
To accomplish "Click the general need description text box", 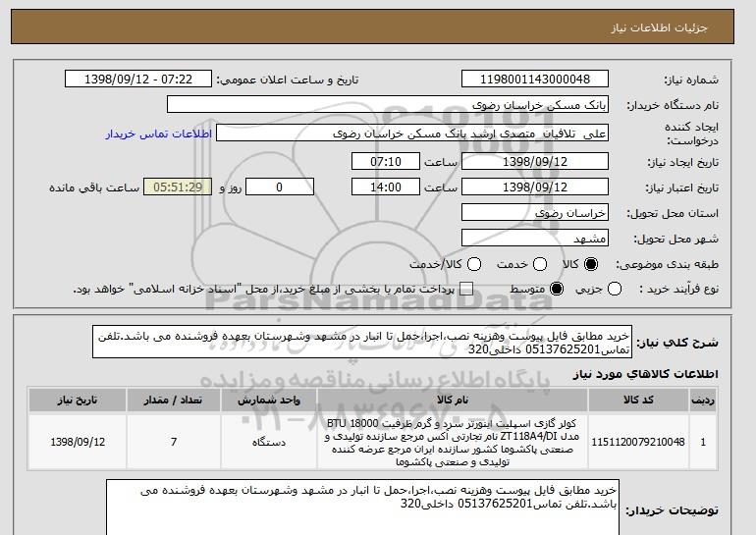I will click(x=362, y=343).
